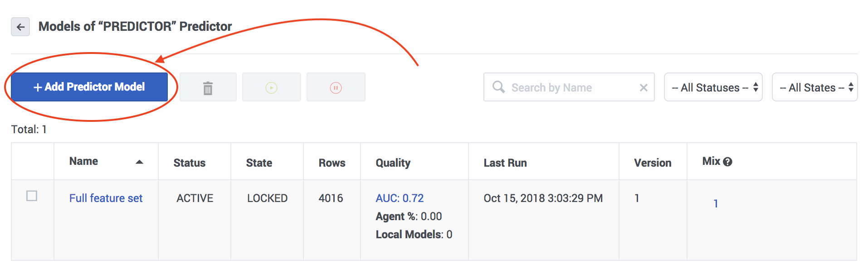Click the Last Run column header
The height and width of the screenshot is (279, 868).
505,163
